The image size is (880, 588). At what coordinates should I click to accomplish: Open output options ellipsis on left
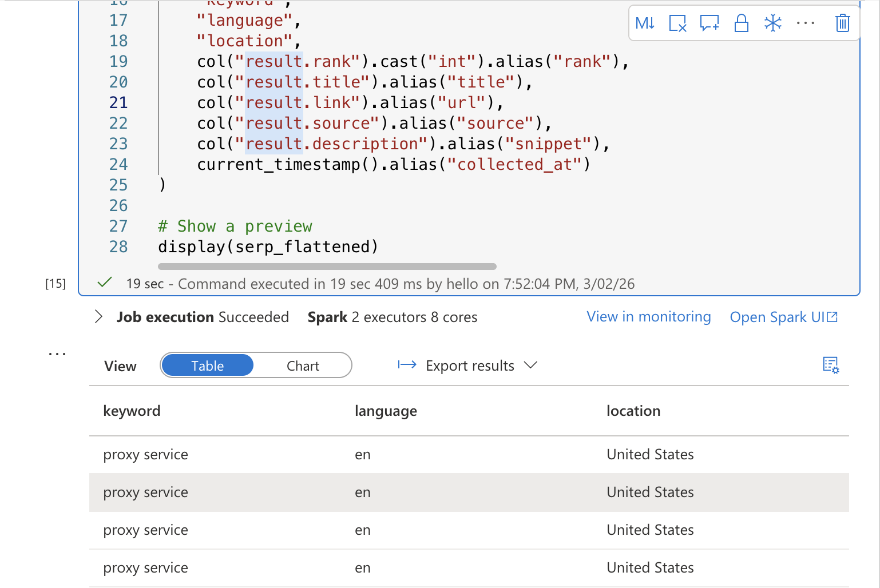click(x=57, y=354)
